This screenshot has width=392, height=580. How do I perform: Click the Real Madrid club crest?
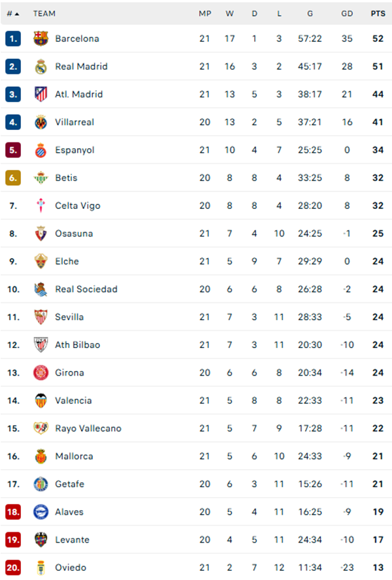41,67
